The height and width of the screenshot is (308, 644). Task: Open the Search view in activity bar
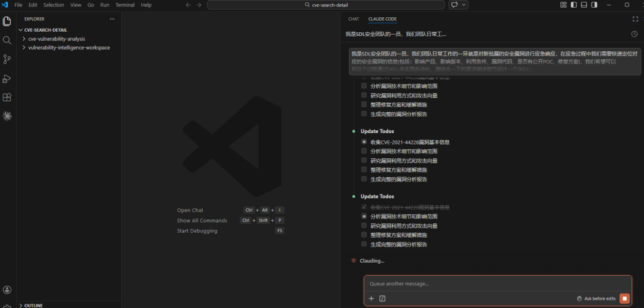[7, 41]
